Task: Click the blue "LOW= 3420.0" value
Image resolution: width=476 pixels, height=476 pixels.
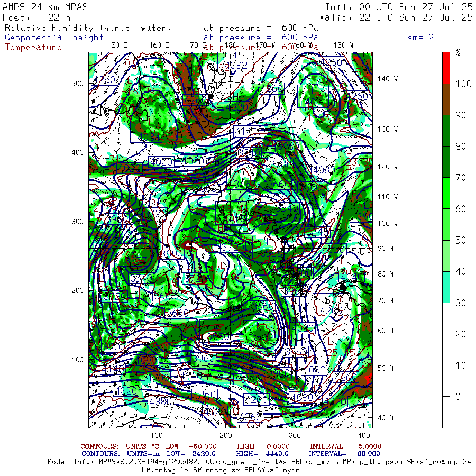Action: 191,454
